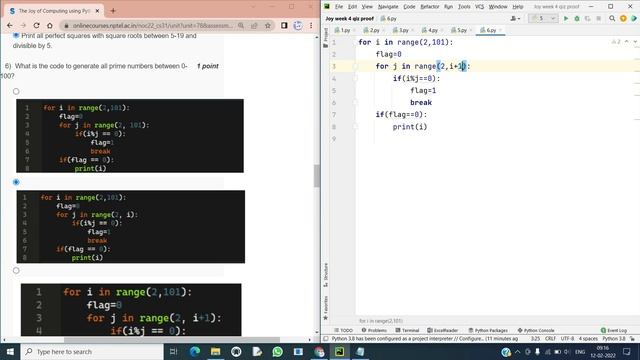Viewport: 640px width, 360px height.
Task: Bookmark this page with the star icon
Action: point(268,25)
